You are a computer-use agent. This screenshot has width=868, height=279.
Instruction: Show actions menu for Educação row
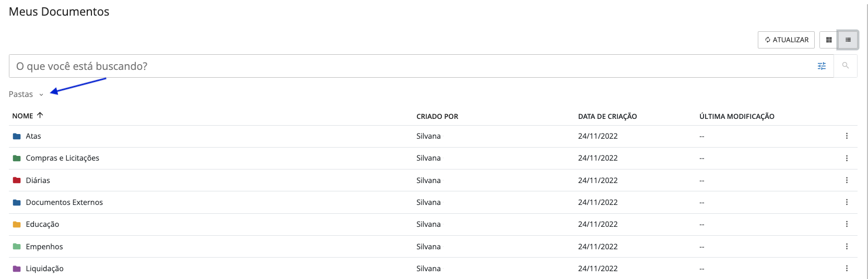coord(847,224)
